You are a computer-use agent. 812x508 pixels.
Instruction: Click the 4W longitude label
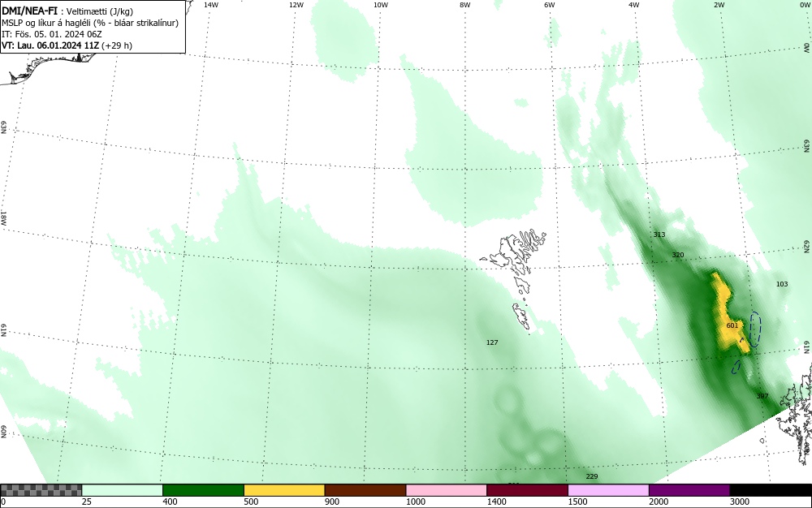634,5
